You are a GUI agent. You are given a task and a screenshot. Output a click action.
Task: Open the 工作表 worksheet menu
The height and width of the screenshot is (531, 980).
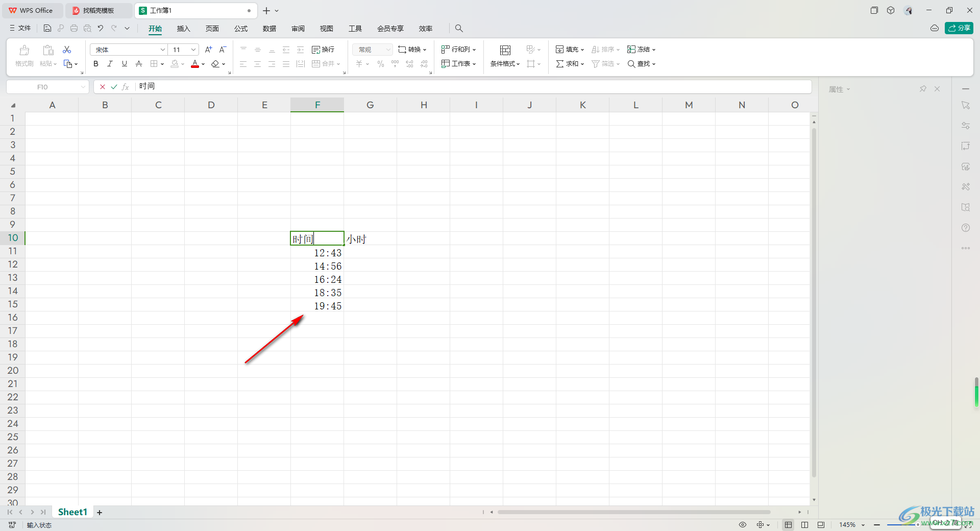point(458,64)
